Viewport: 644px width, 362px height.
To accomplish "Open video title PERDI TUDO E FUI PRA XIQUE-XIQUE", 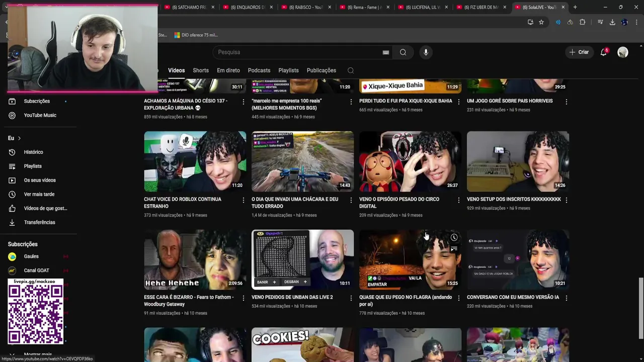I will [406, 101].
